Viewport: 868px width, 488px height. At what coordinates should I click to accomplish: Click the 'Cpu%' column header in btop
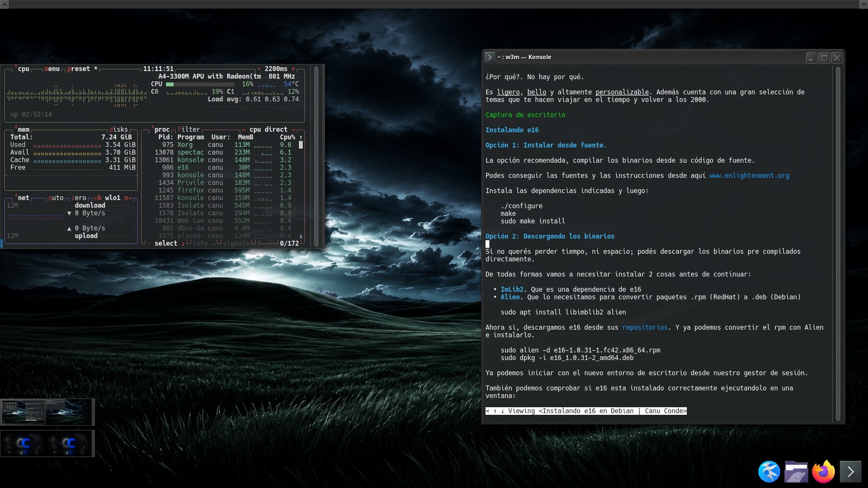(x=288, y=137)
